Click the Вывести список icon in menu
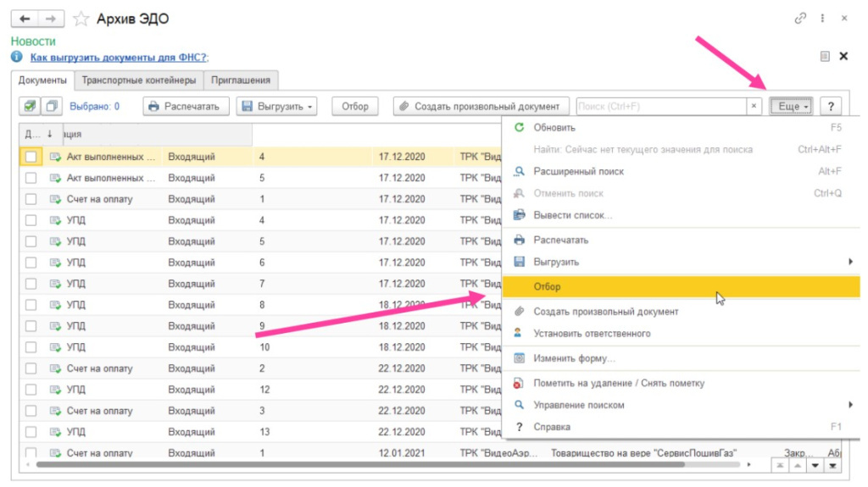868x487 pixels. pyautogui.click(x=520, y=215)
